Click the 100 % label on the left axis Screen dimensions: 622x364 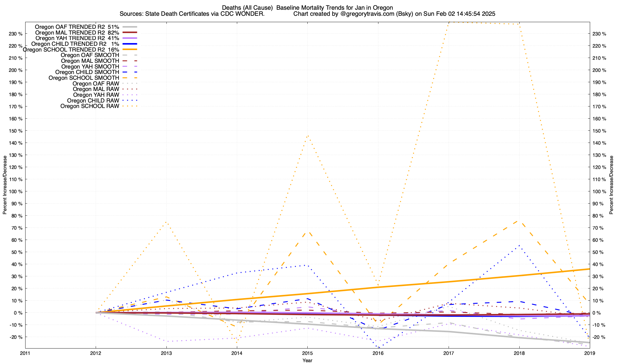(x=15, y=191)
